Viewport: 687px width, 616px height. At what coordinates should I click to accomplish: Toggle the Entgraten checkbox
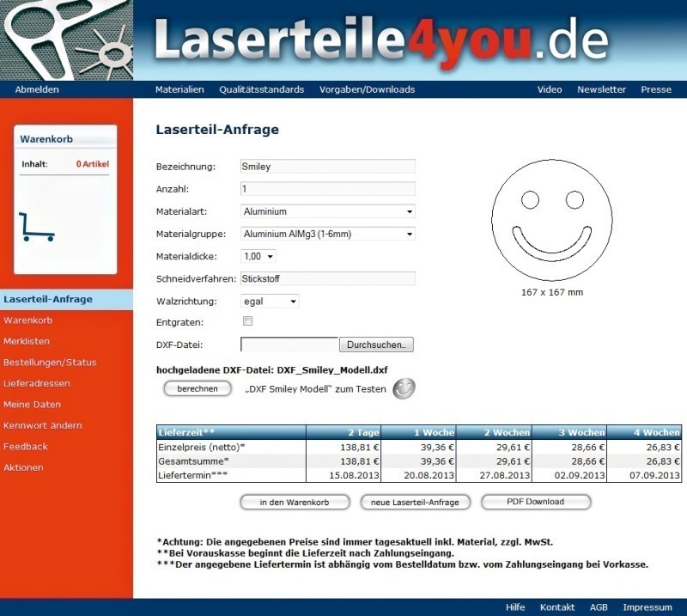[x=248, y=321]
